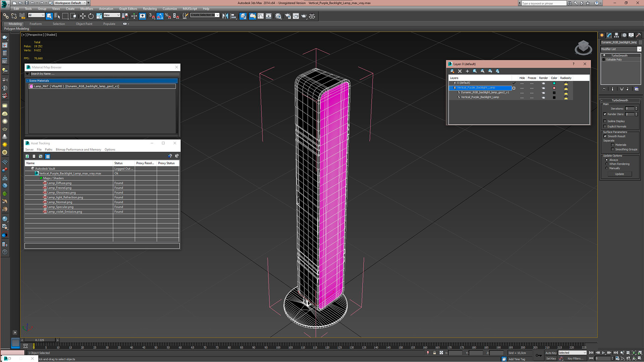Click the Render Production teapot icon
644x362 pixels.
304,16
